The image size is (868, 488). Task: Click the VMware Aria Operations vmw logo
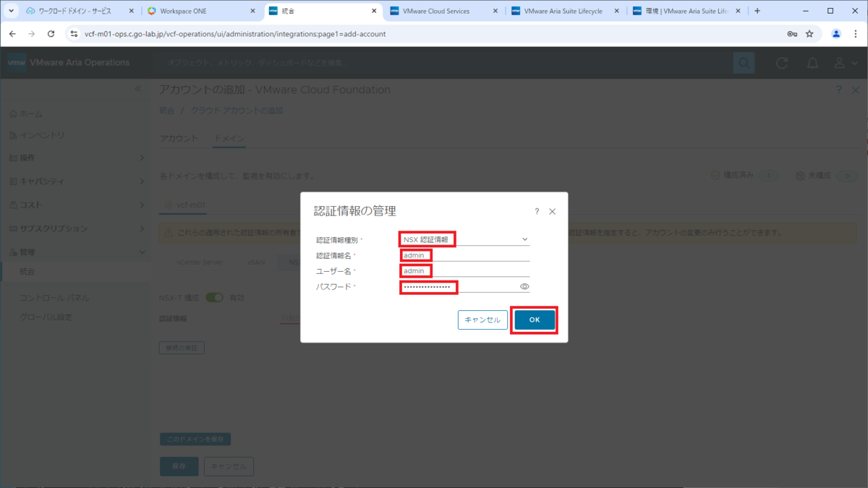(17, 63)
